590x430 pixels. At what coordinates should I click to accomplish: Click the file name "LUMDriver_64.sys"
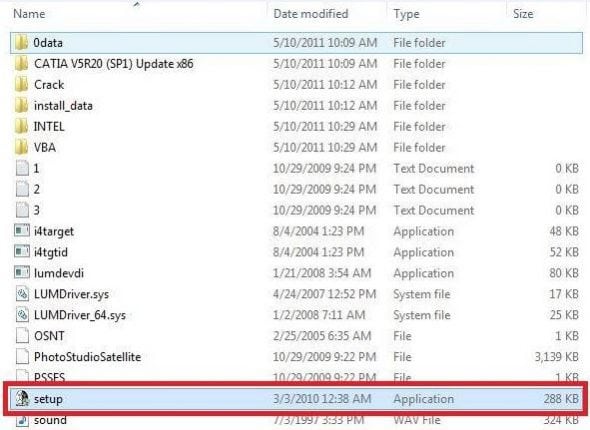click(80, 315)
